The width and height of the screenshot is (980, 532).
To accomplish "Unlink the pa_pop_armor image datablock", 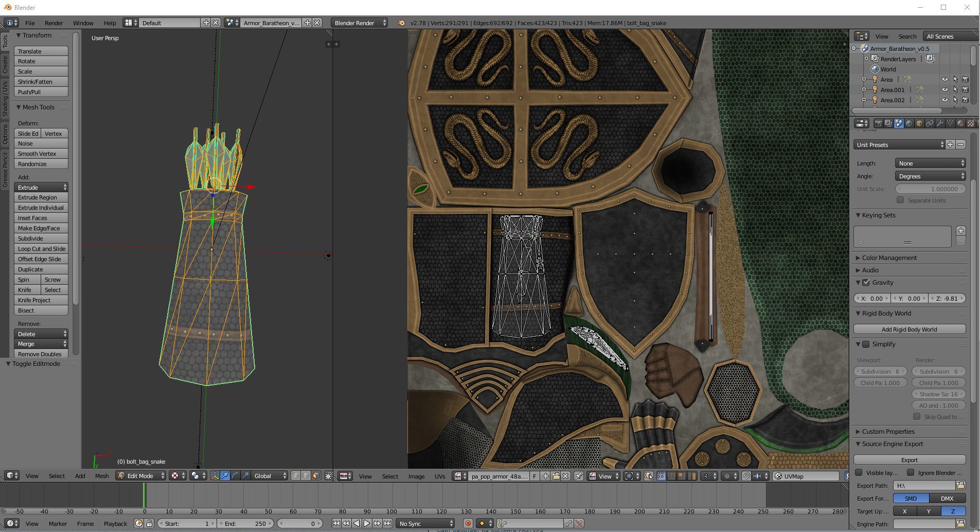I will pyautogui.click(x=565, y=476).
